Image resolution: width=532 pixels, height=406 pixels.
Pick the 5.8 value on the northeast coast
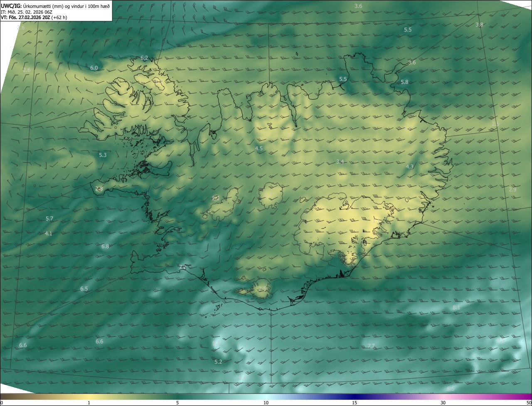404,82
